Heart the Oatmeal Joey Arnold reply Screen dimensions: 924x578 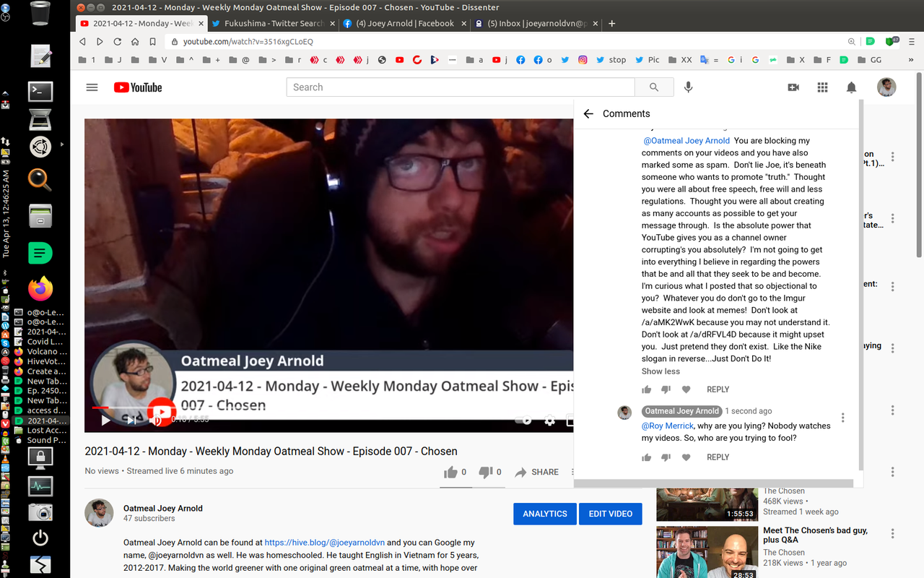coord(686,457)
